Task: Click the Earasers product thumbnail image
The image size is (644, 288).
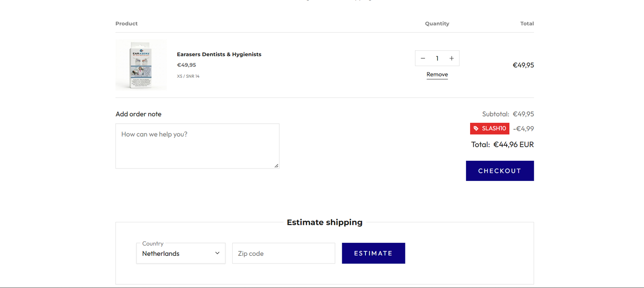Action: tap(141, 65)
